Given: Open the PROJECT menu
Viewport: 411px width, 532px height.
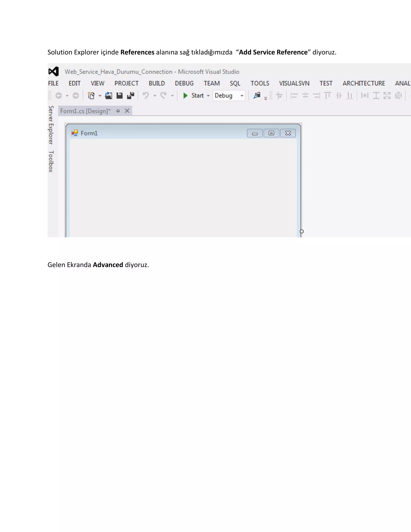Looking at the screenshot, I should point(127,83).
